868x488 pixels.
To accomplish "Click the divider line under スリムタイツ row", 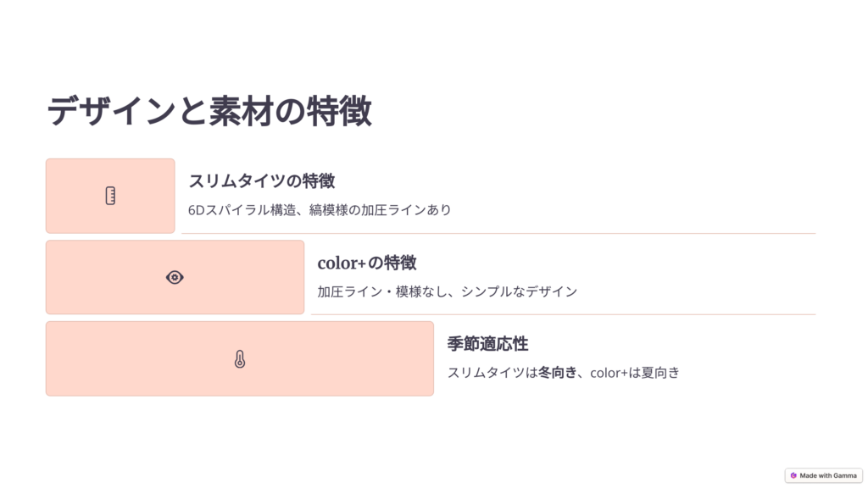I will pyautogui.click(x=498, y=234).
